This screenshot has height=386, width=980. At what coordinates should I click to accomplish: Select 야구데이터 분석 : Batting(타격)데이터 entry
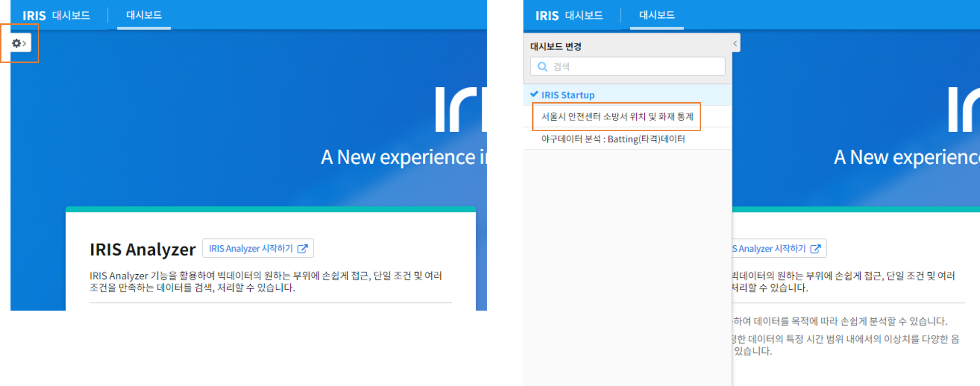628,139
